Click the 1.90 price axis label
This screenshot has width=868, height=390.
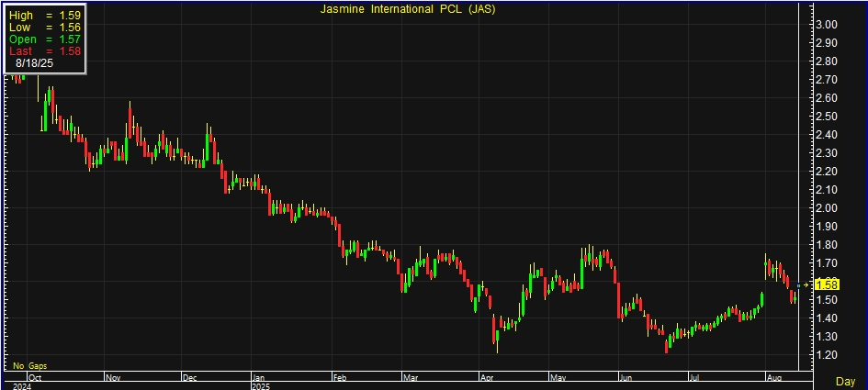[x=826, y=227]
